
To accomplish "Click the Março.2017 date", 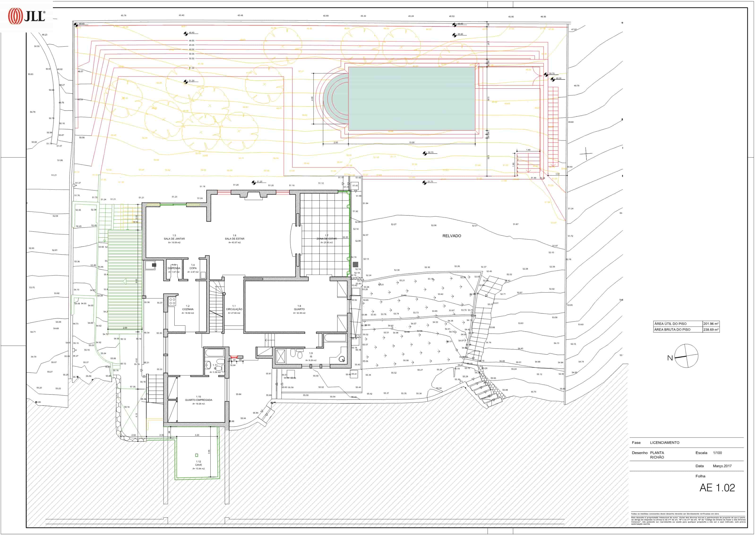I will tap(722, 466).
